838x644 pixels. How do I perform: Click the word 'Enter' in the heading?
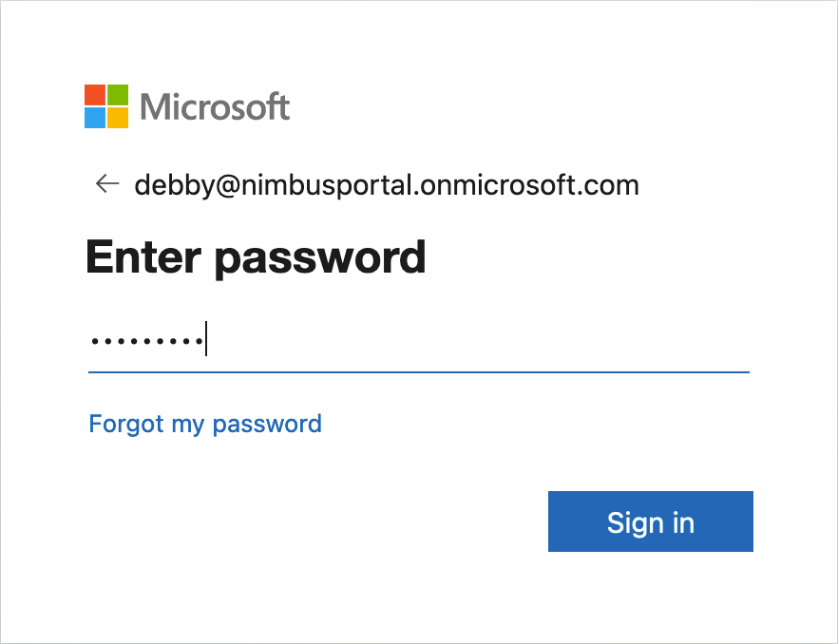(143, 257)
